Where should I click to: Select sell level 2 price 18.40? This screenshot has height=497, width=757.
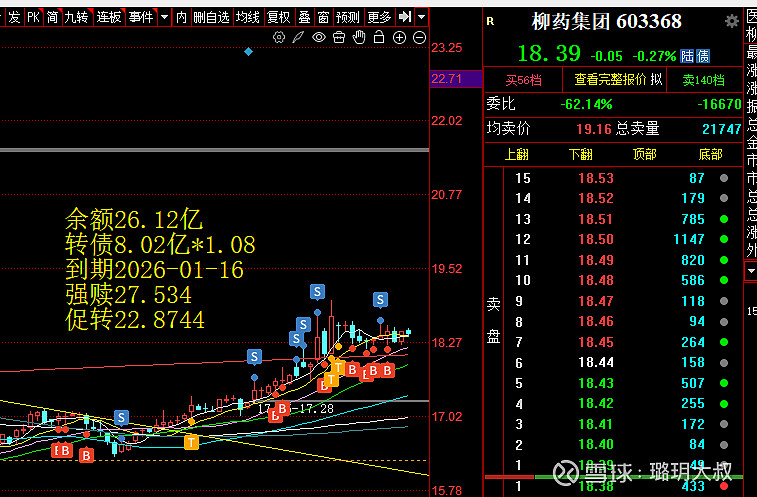[596, 444]
